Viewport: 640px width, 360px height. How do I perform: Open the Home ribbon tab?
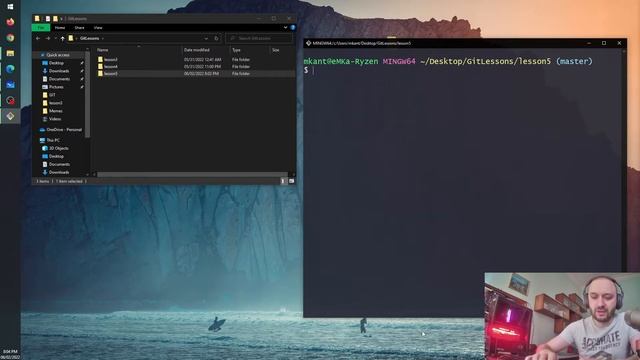pyautogui.click(x=60, y=27)
